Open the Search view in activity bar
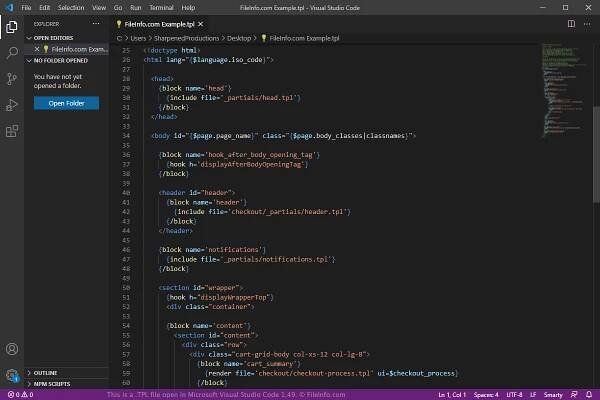Screen dimensions: 600x400 tap(11, 53)
